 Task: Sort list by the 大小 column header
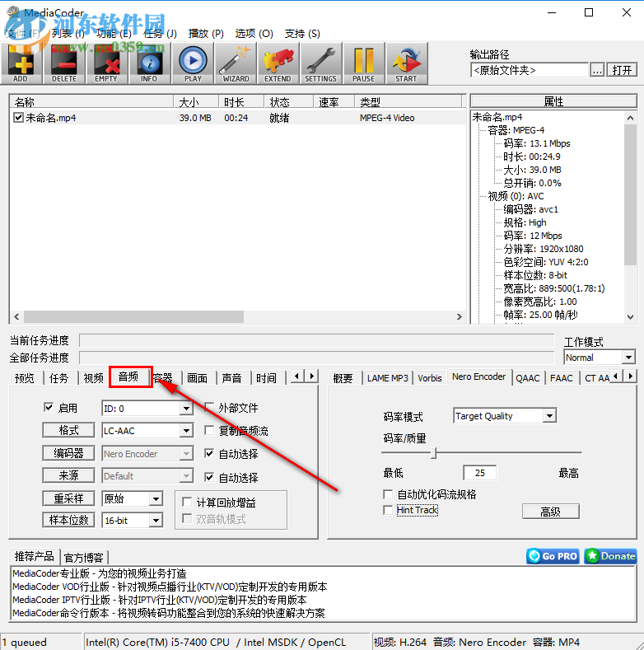pos(196,102)
